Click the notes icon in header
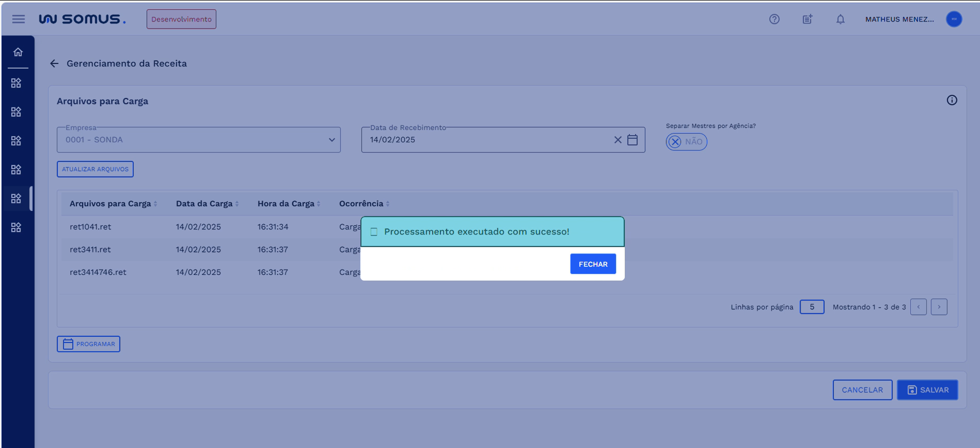The image size is (980, 448). 807,19
